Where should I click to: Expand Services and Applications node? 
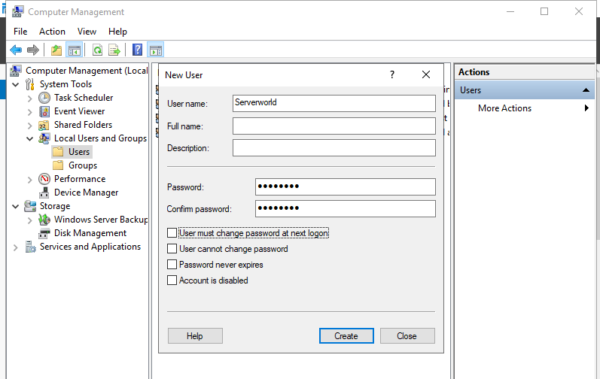point(16,247)
